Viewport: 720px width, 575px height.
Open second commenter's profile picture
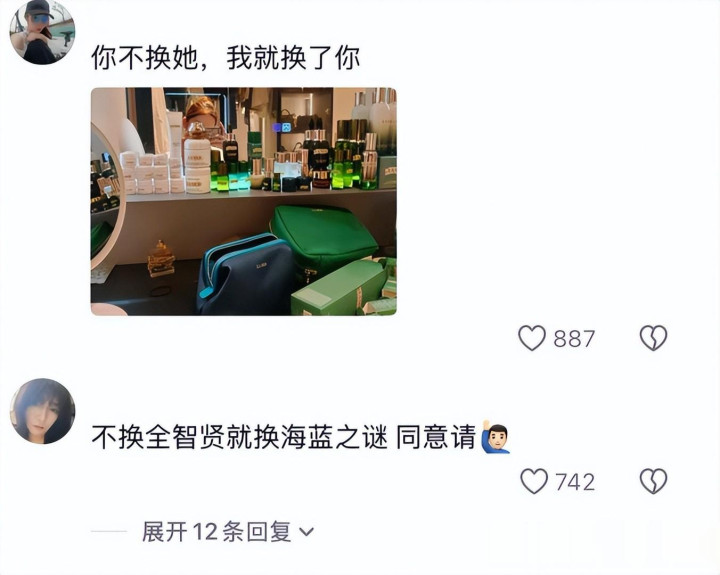[x=42, y=411]
